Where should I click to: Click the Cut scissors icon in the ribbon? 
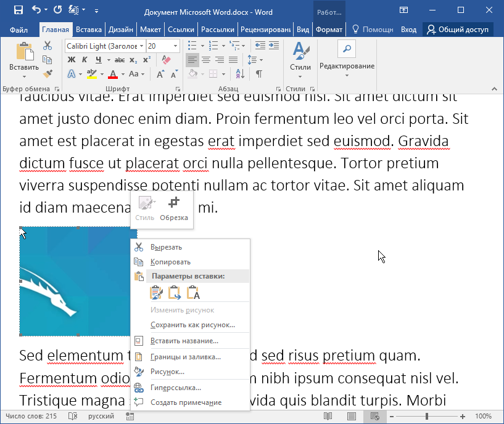(48, 46)
